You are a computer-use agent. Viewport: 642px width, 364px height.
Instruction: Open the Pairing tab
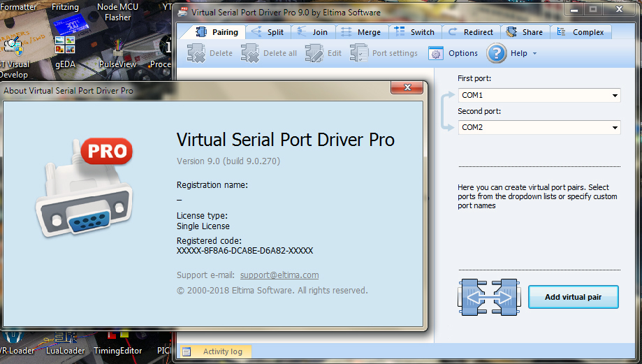coord(213,32)
